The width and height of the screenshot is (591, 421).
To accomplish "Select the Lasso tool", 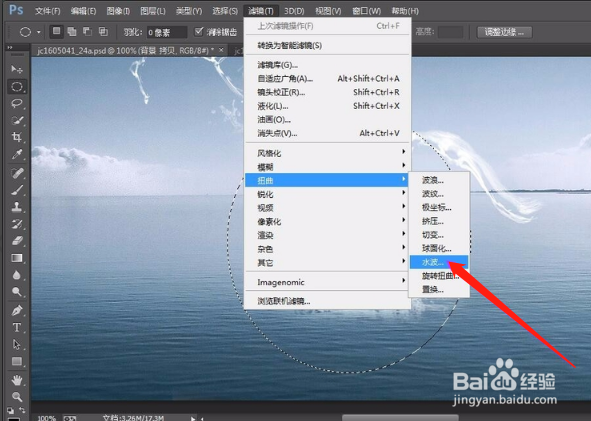I will click(x=17, y=104).
